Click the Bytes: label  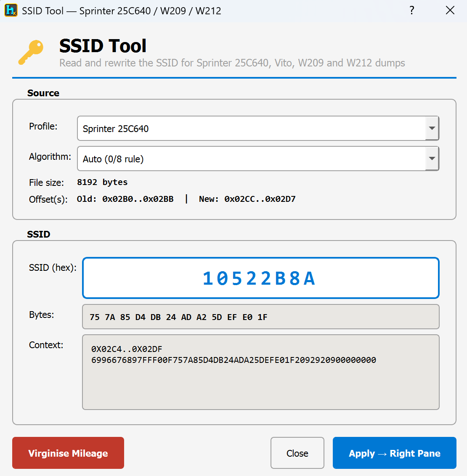41,315
